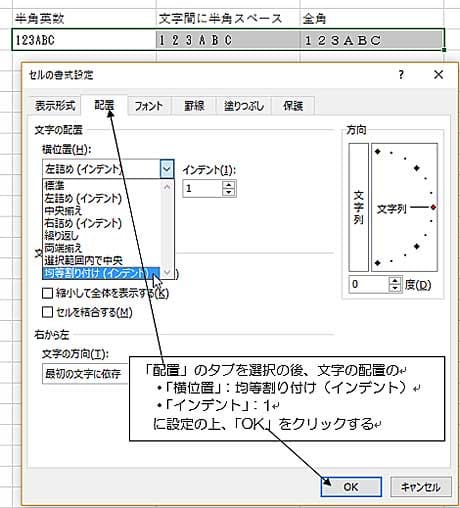Image resolution: width=460 pixels, height=508 pixels.
Task: Click the indent spinner up arrow
Action: [229, 185]
